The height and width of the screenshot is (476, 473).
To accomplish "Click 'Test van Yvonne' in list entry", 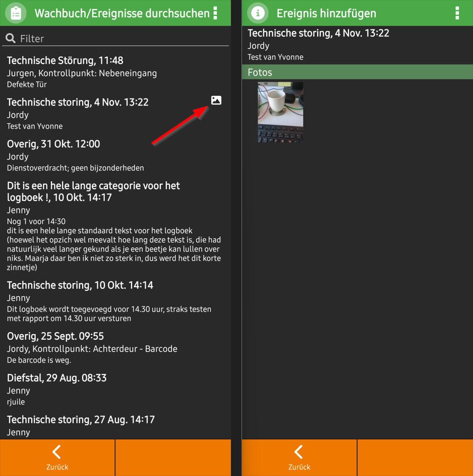I will pyautogui.click(x=35, y=126).
